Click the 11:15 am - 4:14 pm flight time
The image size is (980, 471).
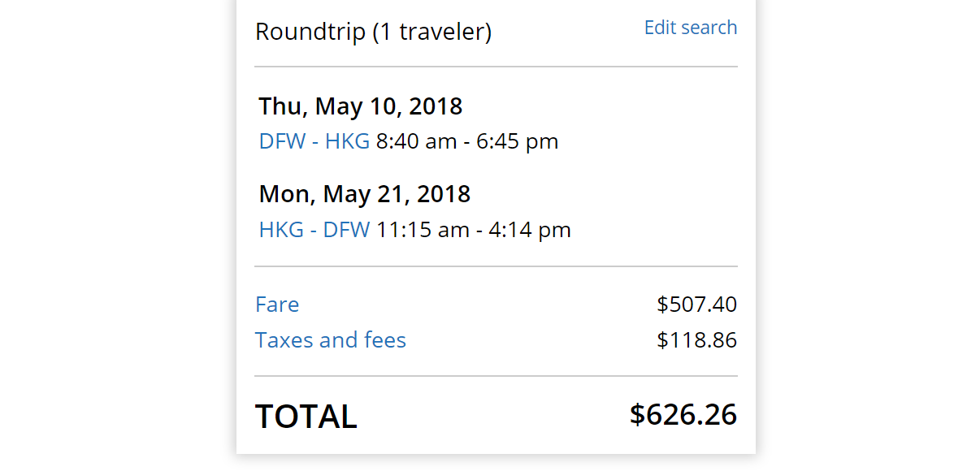(x=474, y=230)
